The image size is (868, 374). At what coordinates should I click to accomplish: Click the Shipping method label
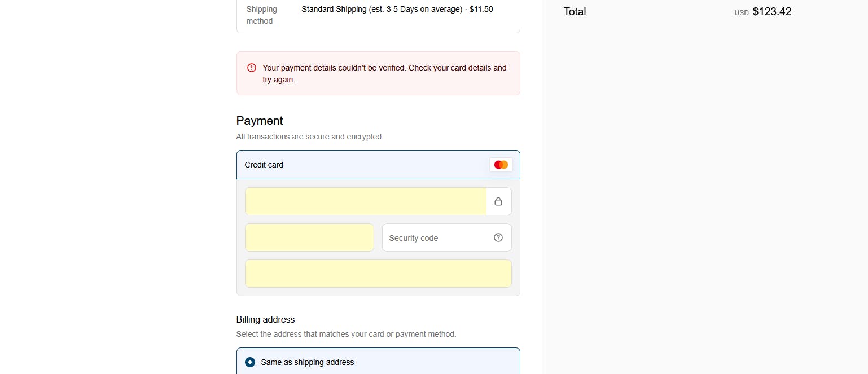(262, 15)
